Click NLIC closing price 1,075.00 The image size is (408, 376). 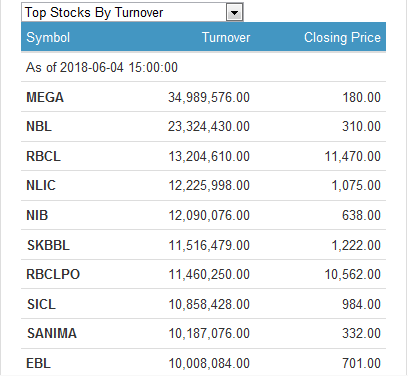(356, 185)
